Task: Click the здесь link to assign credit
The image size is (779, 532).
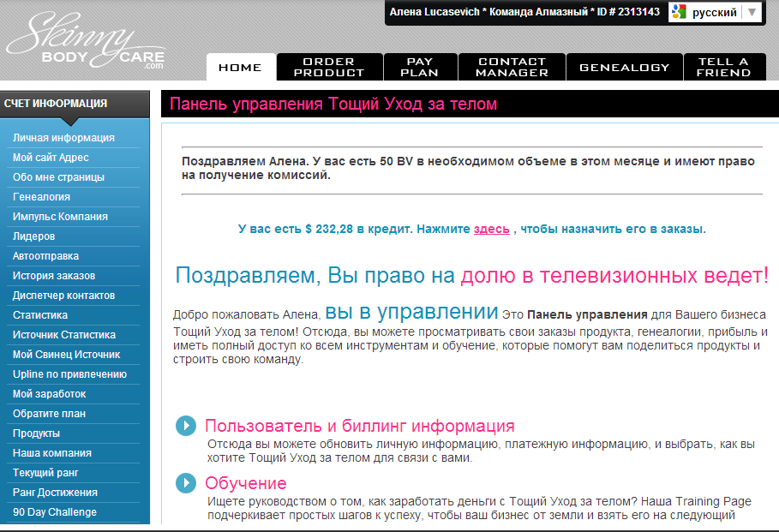Action: point(491,229)
